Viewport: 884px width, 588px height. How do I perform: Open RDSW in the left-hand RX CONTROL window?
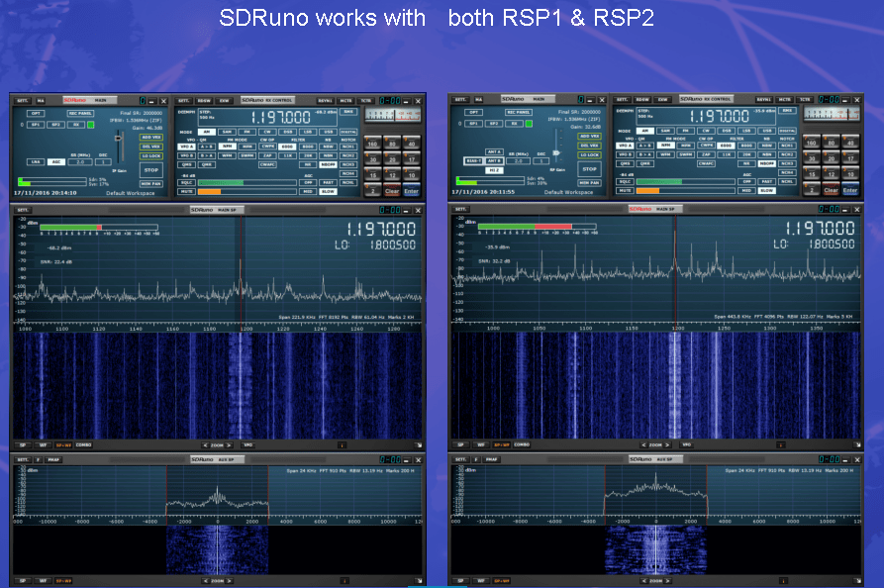point(204,101)
